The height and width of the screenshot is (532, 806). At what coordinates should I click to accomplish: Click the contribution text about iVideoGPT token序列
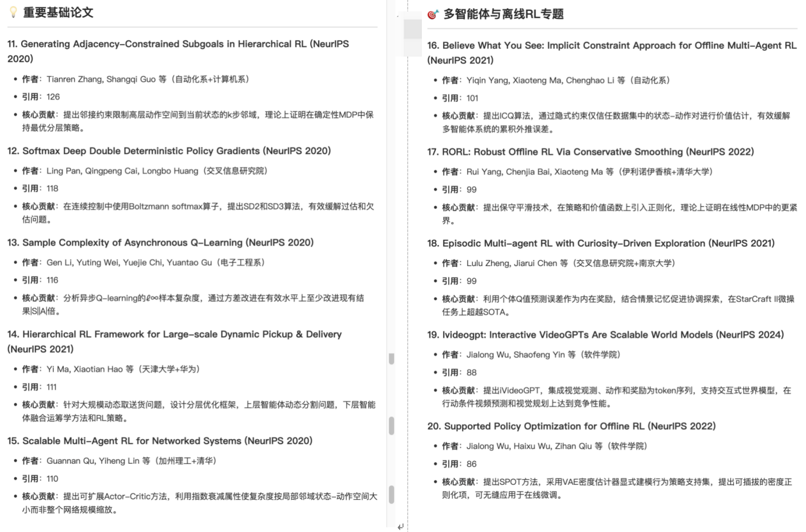[x=617, y=397]
